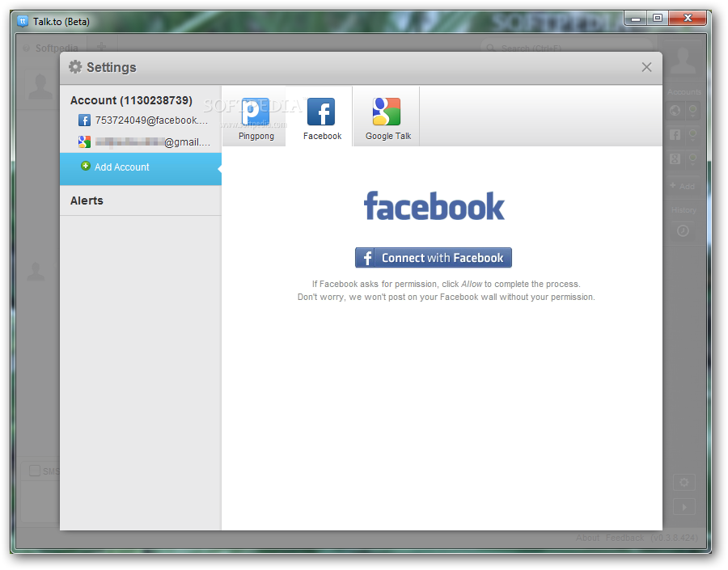Click the plus new tab button in main window
728x570 pixels.
click(102, 46)
